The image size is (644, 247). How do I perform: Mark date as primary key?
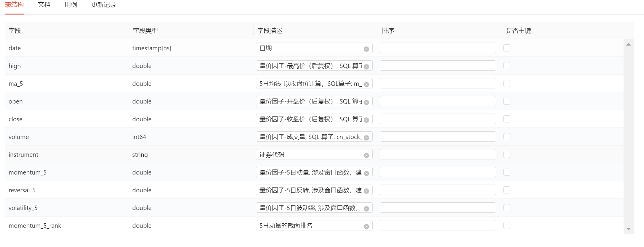[507, 48]
